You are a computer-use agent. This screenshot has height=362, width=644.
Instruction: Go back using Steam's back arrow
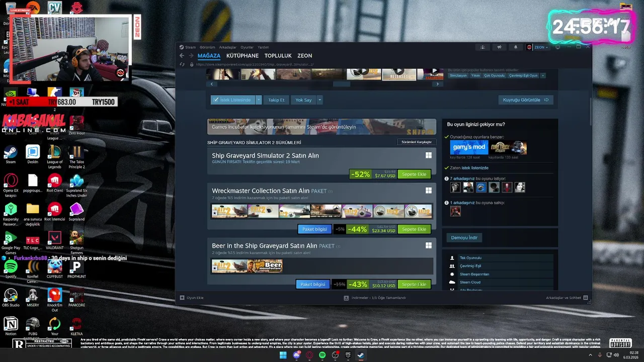click(x=182, y=56)
